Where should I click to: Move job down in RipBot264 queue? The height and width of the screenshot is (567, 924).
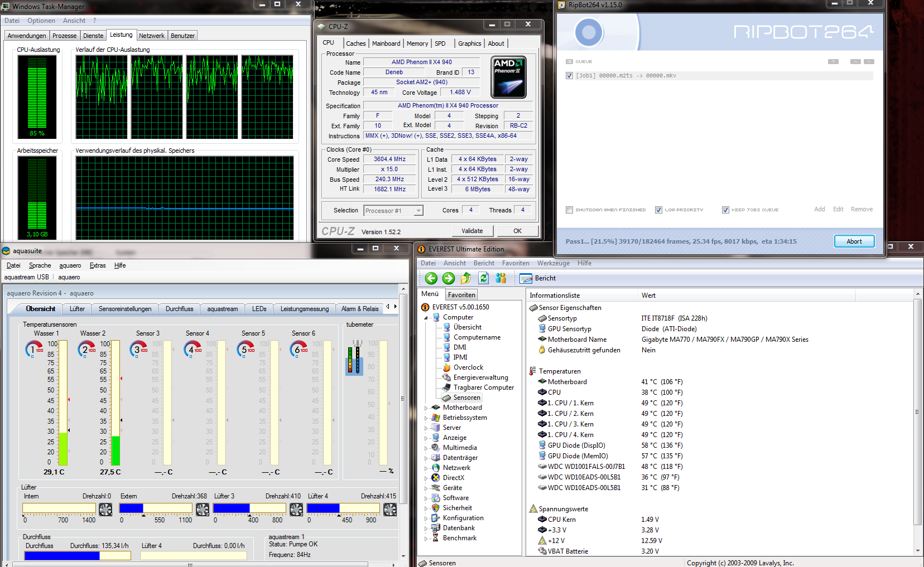(x=869, y=61)
